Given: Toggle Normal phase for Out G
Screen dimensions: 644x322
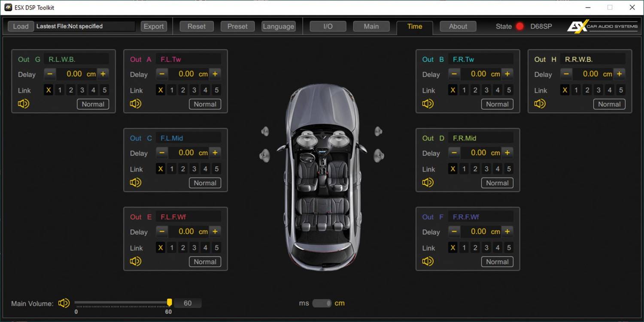Looking at the screenshot, I should pyautogui.click(x=93, y=104).
